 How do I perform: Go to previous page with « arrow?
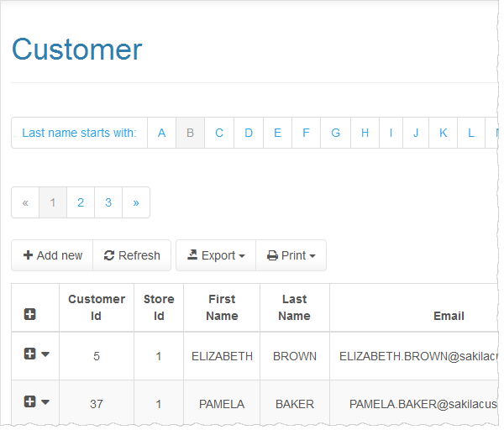pyautogui.click(x=25, y=202)
